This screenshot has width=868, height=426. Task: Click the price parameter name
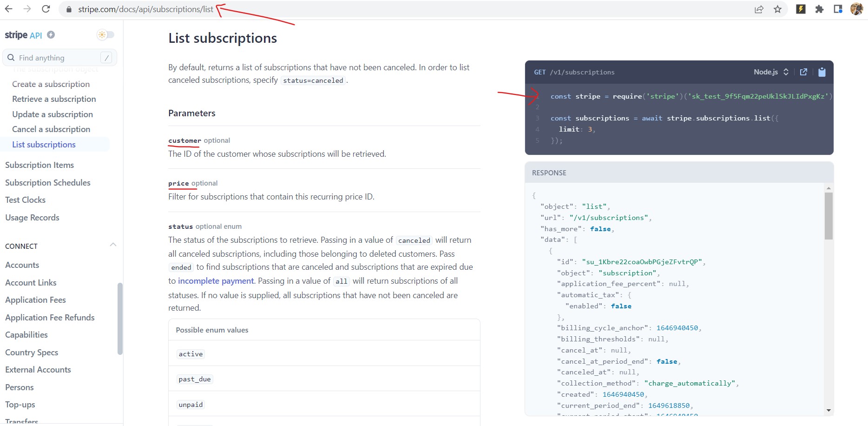pos(178,183)
